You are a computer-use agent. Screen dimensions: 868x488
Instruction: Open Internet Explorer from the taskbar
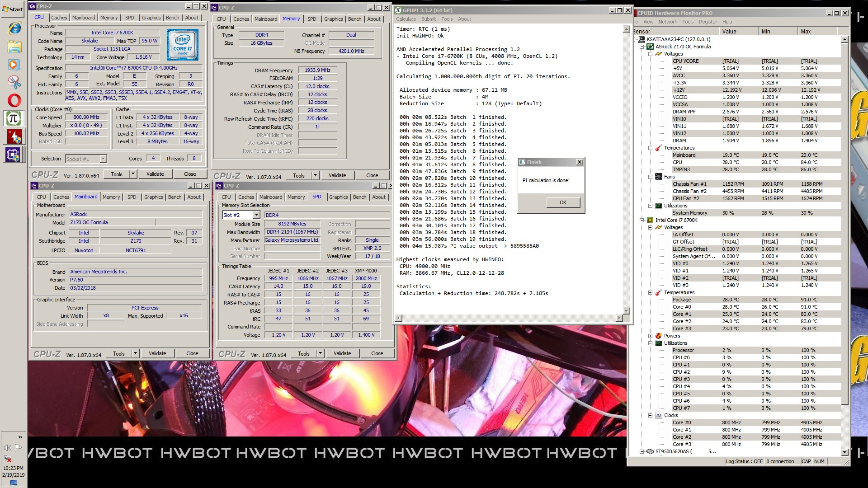coord(14,28)
